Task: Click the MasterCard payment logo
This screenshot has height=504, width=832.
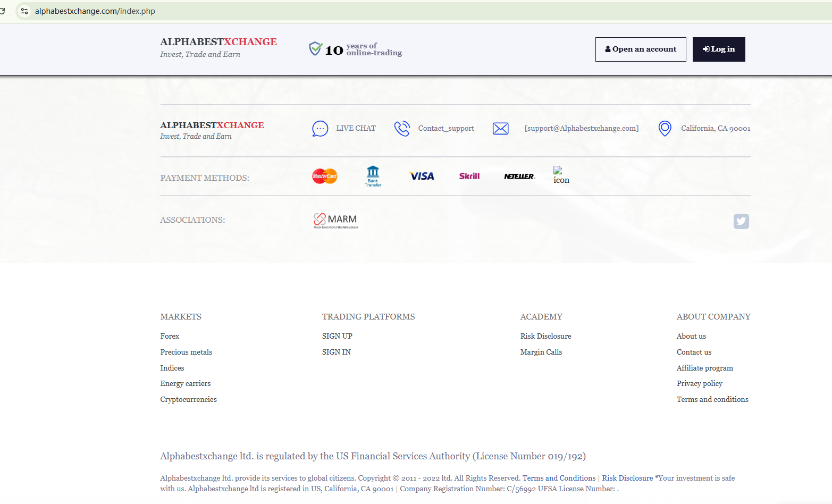Action: (x=325, y=176)
